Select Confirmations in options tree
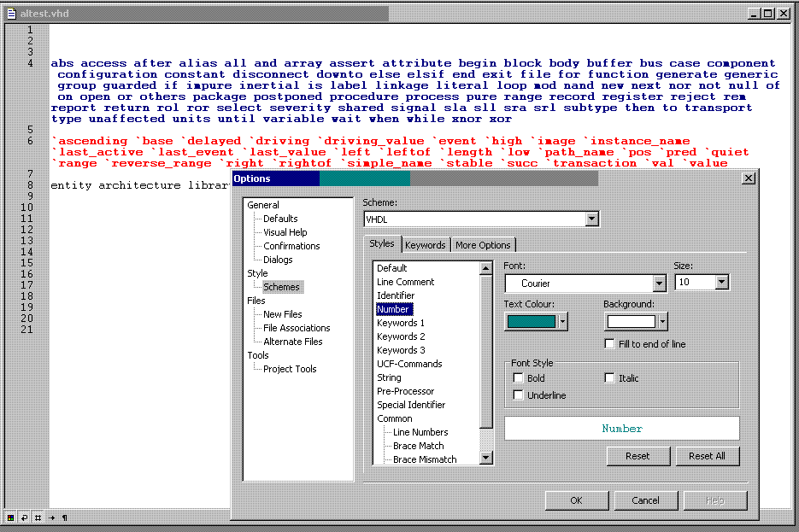 (291, 246)
